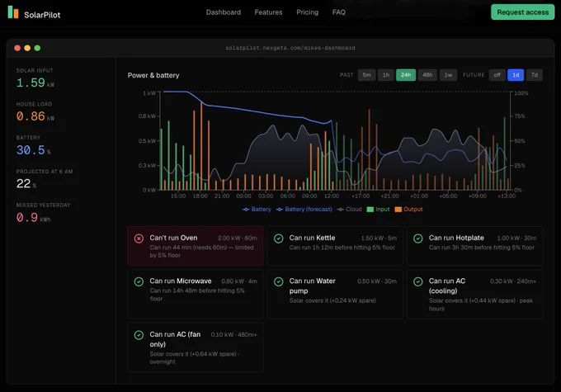Open the Can't run Oven card

(196, 246)
